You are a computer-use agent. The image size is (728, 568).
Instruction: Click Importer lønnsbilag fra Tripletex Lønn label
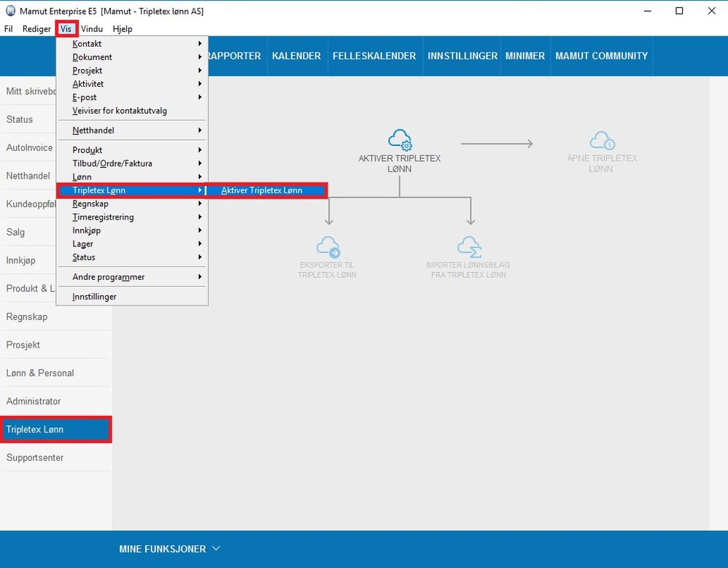468,270
